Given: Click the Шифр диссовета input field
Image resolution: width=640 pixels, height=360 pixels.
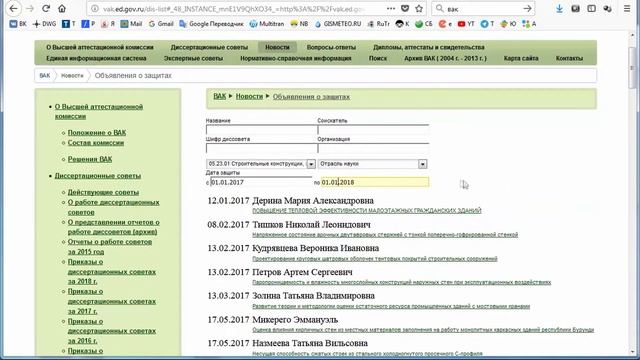Looking at the screenshot, I should 261,148.
